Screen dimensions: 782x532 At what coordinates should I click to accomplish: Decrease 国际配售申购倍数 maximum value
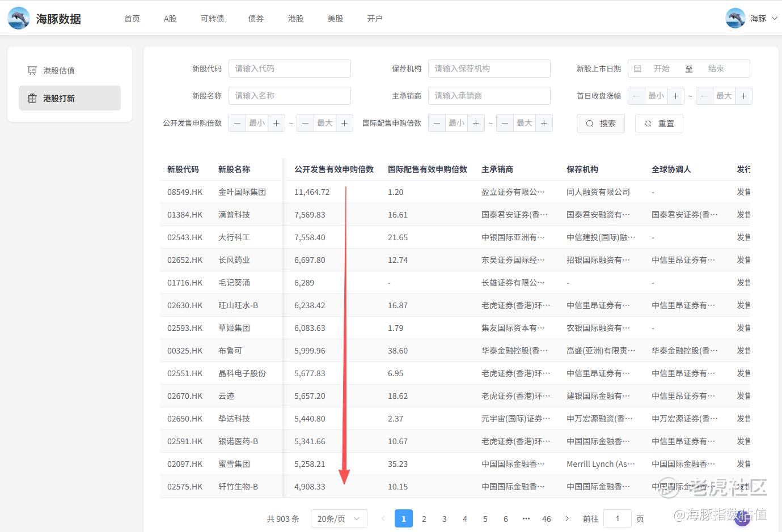click(505, 123)
